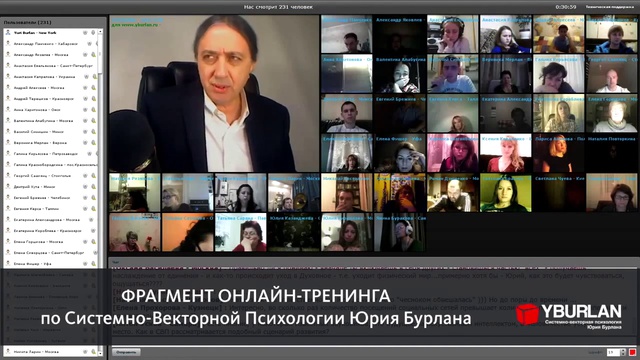Click the yellow mic icon for Евгений Брежнев - Челябинск
Image resolution: width=640 pixels, height=360 pixels.
93,198
